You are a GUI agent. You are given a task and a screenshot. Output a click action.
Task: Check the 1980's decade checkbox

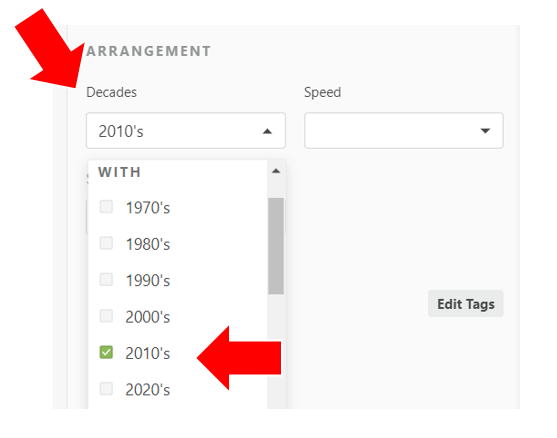106,243
